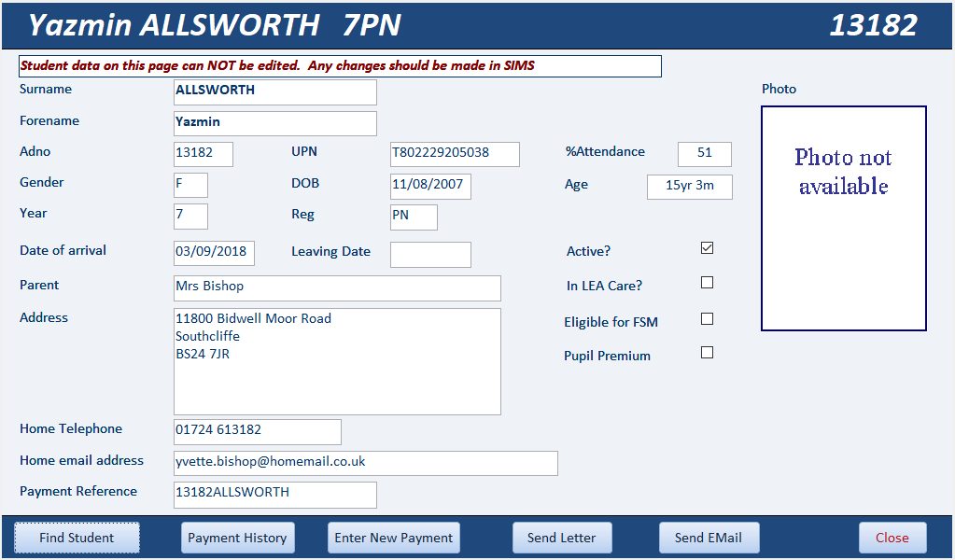Click the Year field showing 7
Image resolution: width=955 pixels, height=560 pixels.
[190, 217]
